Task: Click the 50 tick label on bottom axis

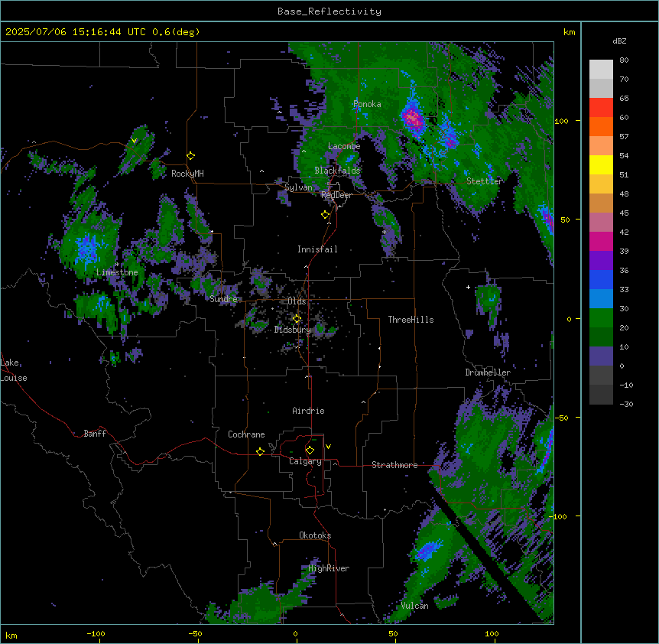Action: [393, 633]
